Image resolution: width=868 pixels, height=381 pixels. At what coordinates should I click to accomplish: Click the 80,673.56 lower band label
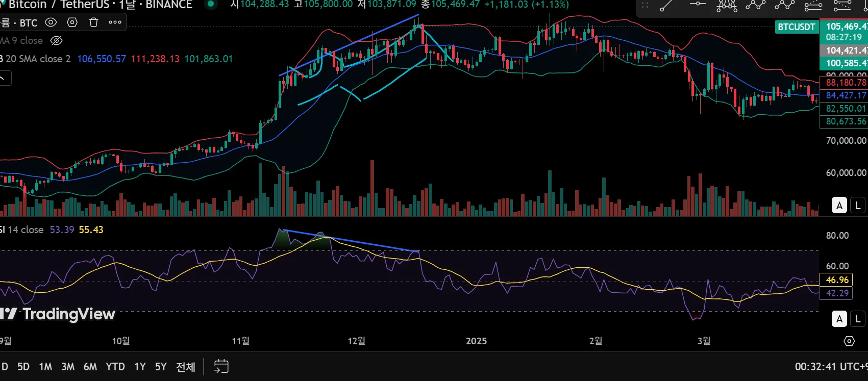pyautogui.click(x=845, y=121)
